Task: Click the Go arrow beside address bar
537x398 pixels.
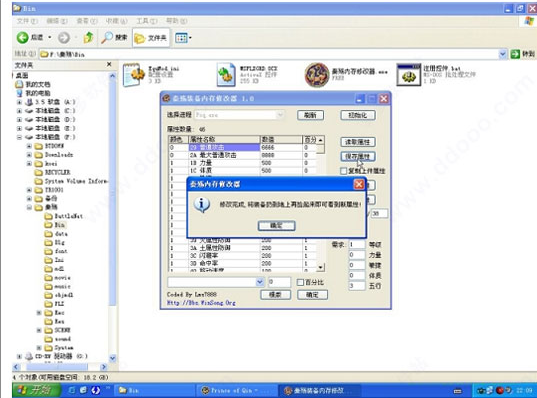Action: click(515, 54)
